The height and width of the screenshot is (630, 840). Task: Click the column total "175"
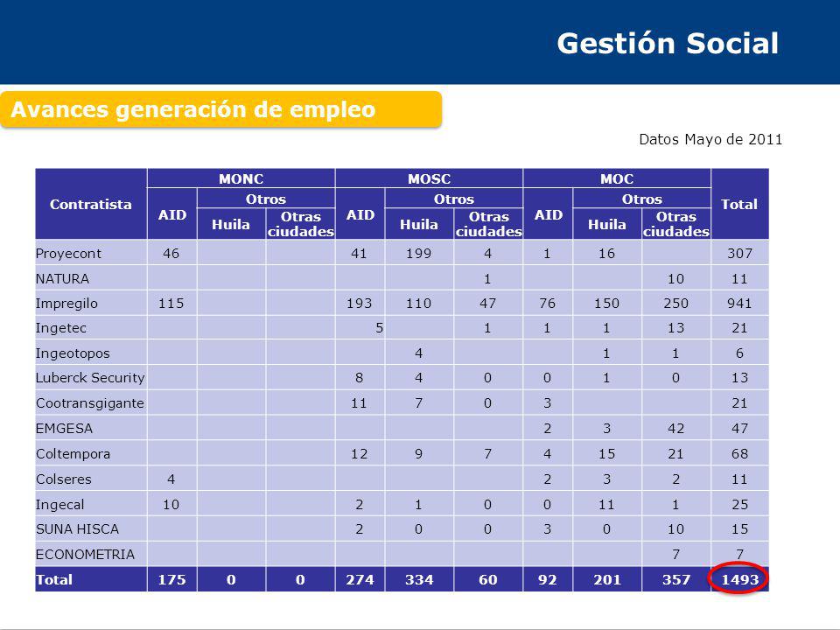pos(172,579)
